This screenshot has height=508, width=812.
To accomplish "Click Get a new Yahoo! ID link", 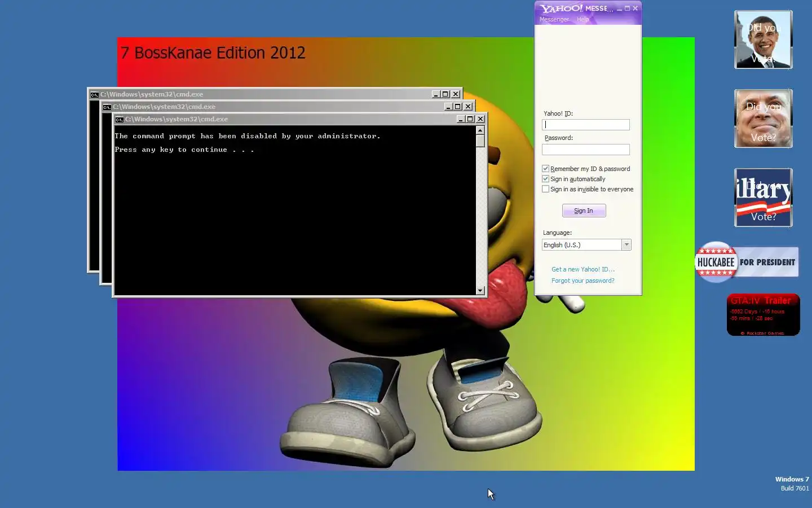I will click(583, 269).
